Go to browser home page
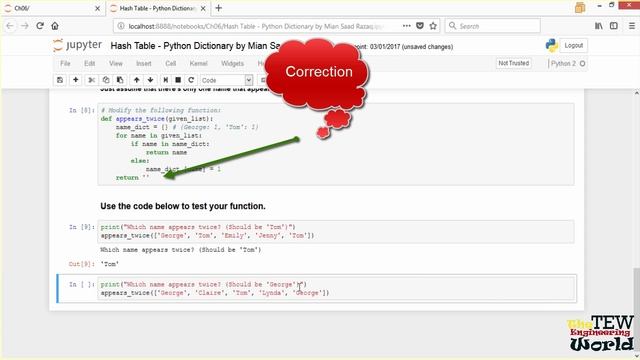The image size is (640, 360). click(55, 26)
